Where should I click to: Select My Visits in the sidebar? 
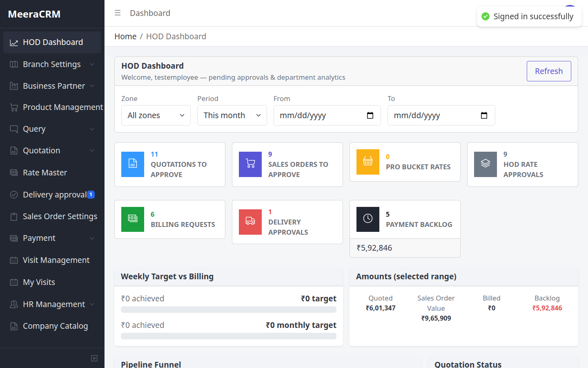point(52,282)
